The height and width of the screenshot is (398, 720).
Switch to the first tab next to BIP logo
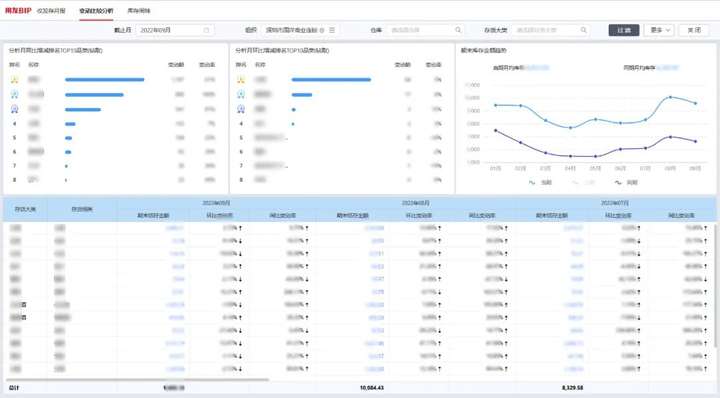51,11
